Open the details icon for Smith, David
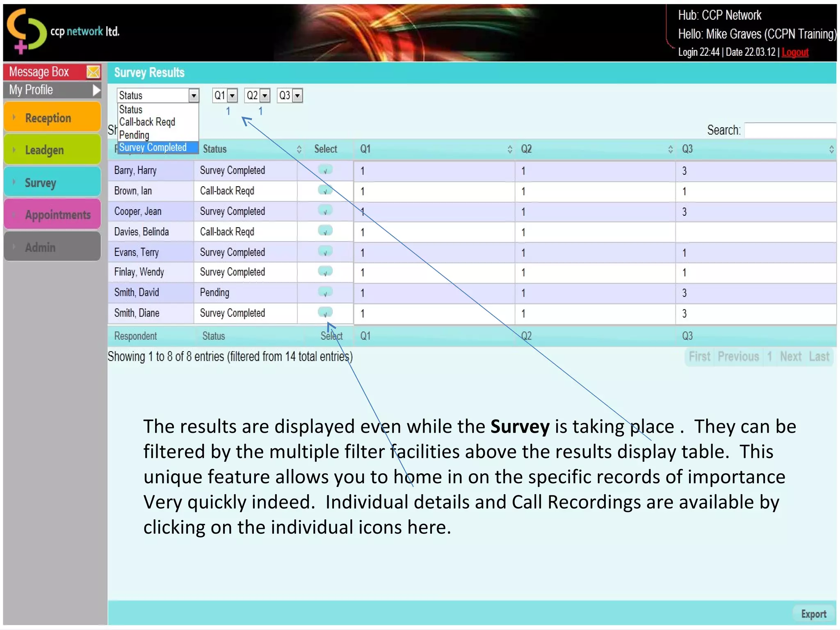 (325, 292)
